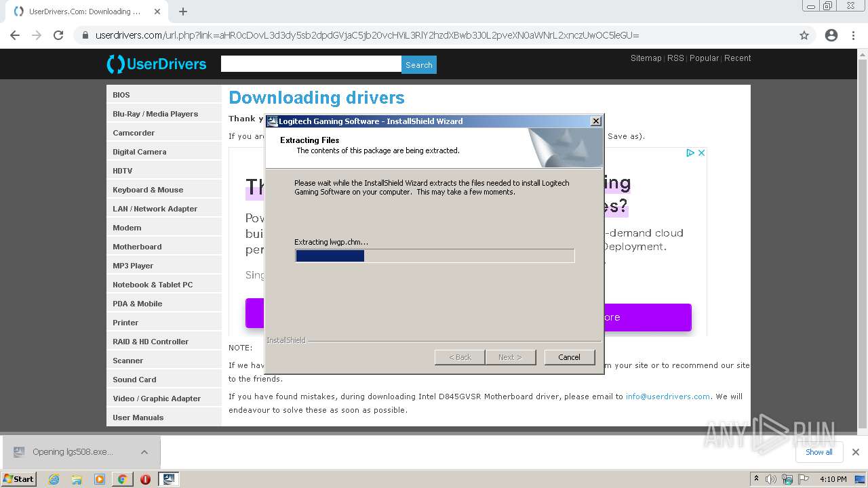The width and height of the screenshot is (868, 488).
Task: Select Blu-Ray / Media Players category
Action: coord(164,114)
